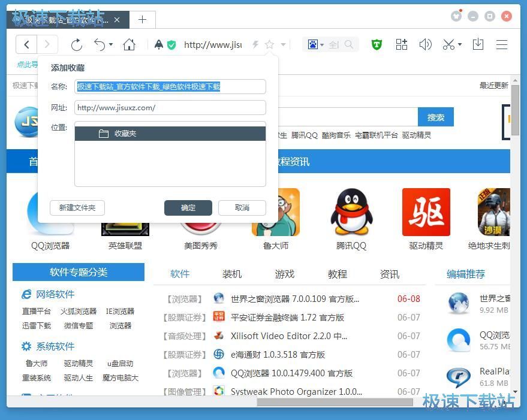Switch to the 软件 tab
Screen dimensions: 527x420
(180, 274)
